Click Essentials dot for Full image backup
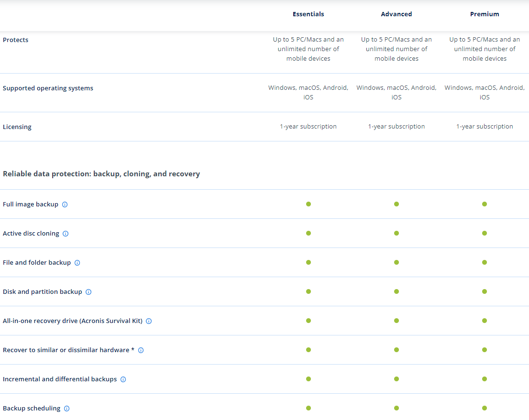 click(309, 204)
